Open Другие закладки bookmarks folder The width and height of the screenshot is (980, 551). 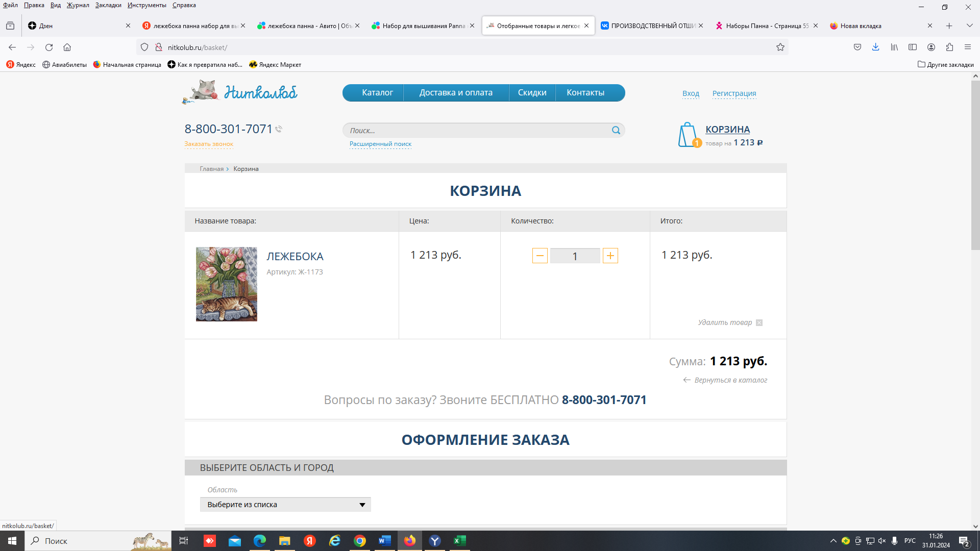(x=945, y=65)
